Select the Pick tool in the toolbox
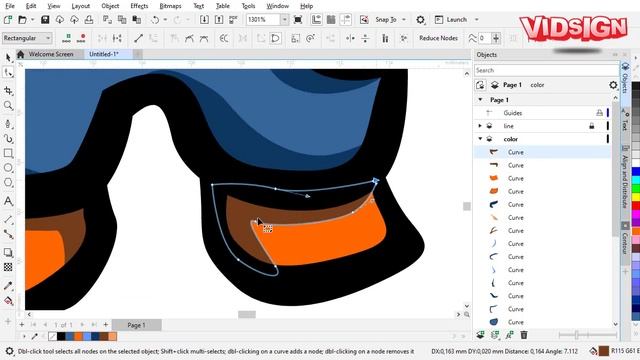This screenshot has width=640, height=360. coord(8,58)
